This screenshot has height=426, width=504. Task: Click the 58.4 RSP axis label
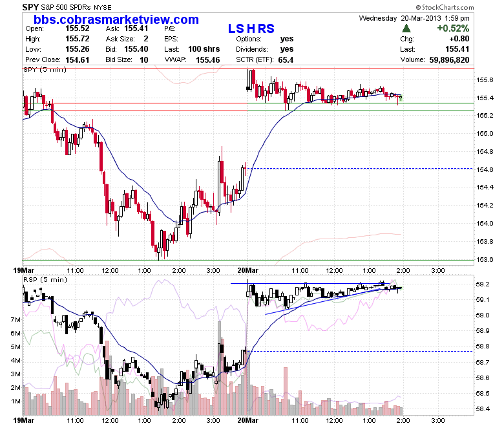pyautogui.click(x=483, y=409)
